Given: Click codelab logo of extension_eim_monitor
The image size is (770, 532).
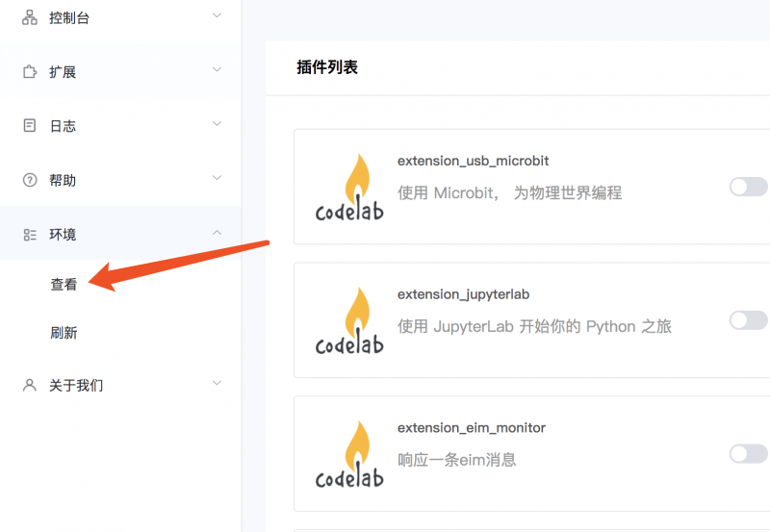Looking at the screenshot, I should point(349,454).
